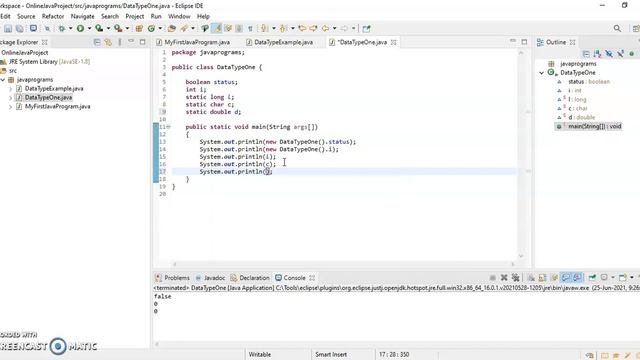Click Remove All Terminated Launches icon
The width and height of the screenshot is (640, 360).
tap(516, 278)
